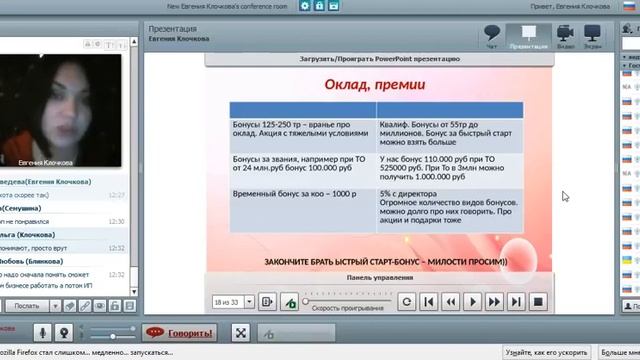Click the eraser clear chat icon

(70, 306)
